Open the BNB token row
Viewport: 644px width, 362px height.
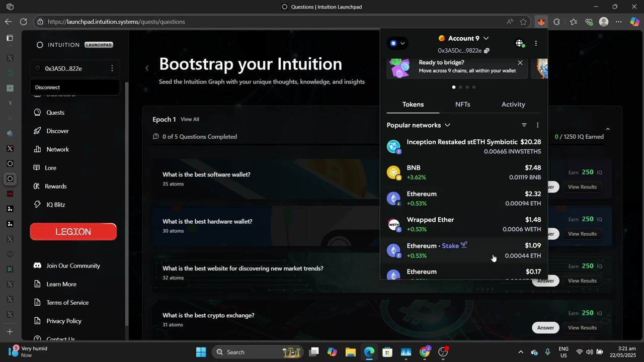click(463, 172)
